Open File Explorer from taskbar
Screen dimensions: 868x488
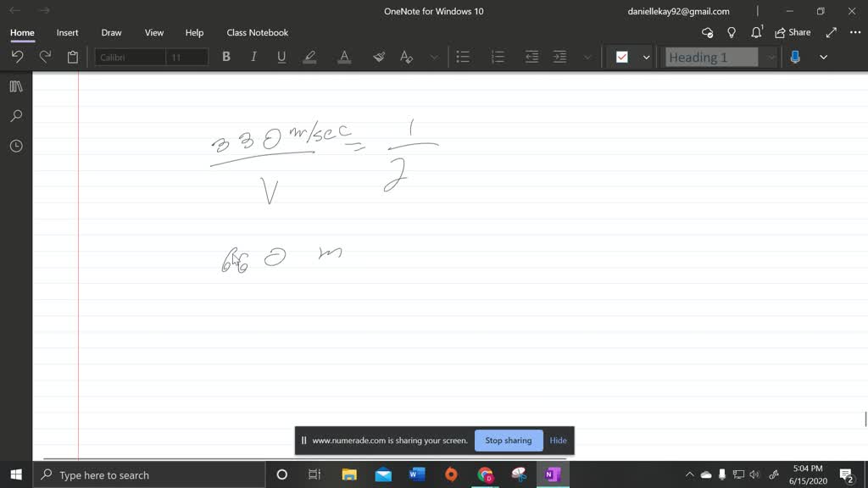(x=348, y=474)
